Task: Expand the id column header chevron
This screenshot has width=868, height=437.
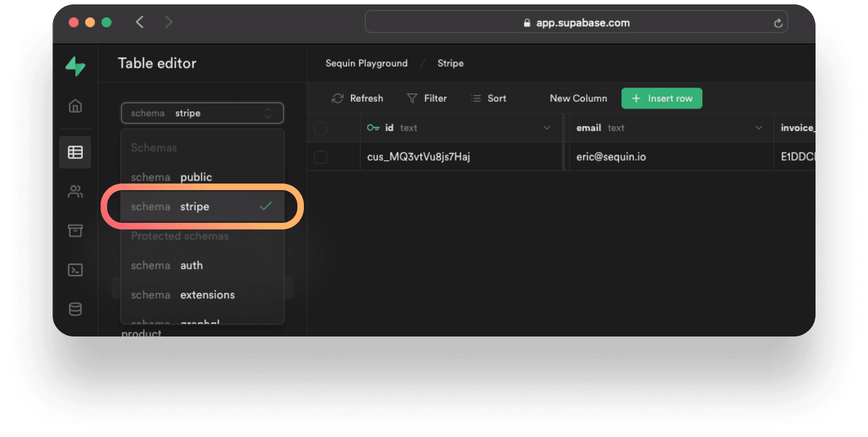Action: coord(547,128)
